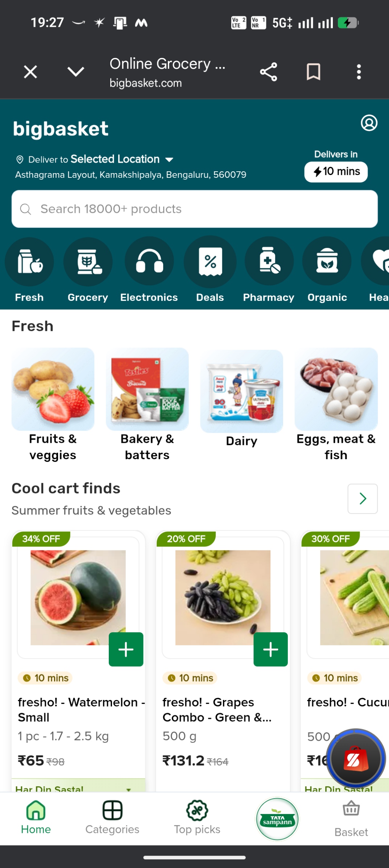
Task: Open the Fruits & veggies thumbnail
Action: click(53, 389)
